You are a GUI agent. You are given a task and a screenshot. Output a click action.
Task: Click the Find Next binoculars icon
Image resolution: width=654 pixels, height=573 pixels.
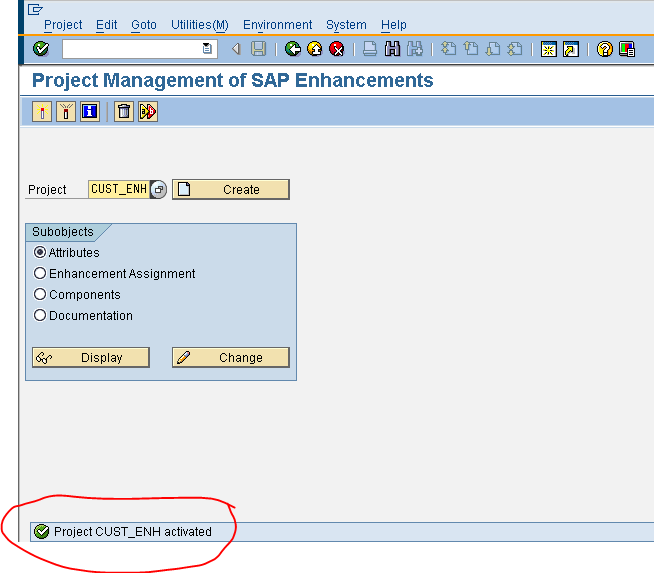415,49
